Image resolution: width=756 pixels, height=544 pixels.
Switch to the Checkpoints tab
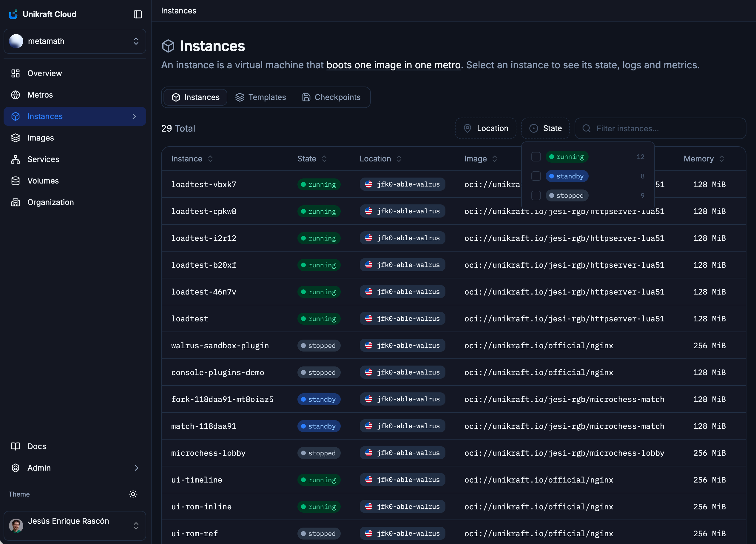tap(331, 97)
